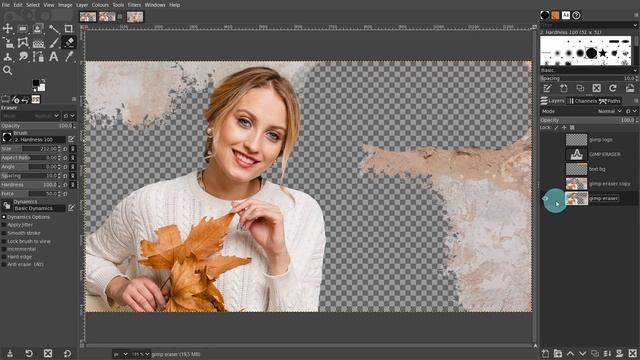The image size is (640, 360).
Task: Select the Crop tool
Action: (x=69, y=29)
